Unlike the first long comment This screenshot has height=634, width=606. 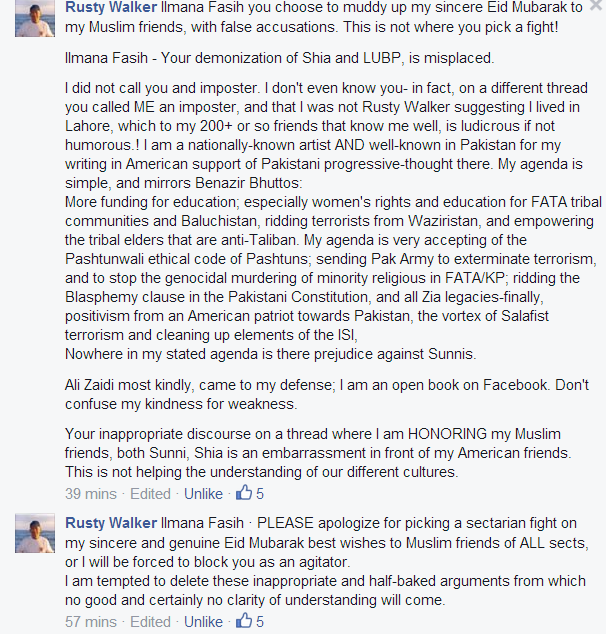pyautogui.click(x=203, y=494)
